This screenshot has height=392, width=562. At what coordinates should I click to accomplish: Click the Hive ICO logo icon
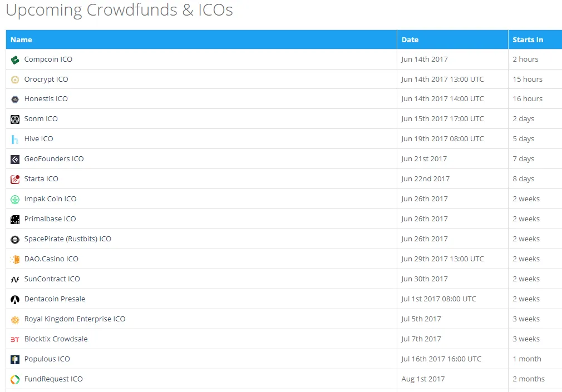click(x=15, y=140)
